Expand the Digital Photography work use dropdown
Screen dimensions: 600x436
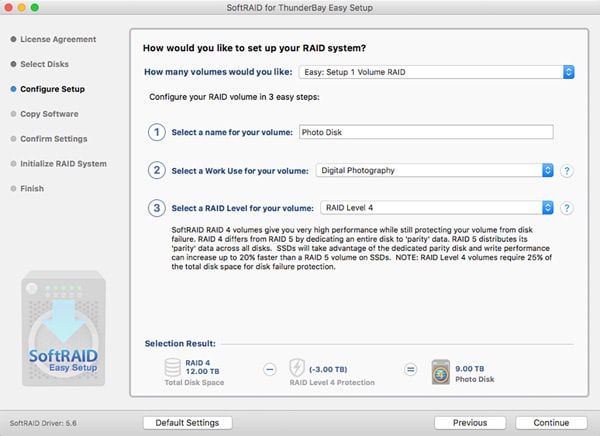click(434, 171)
